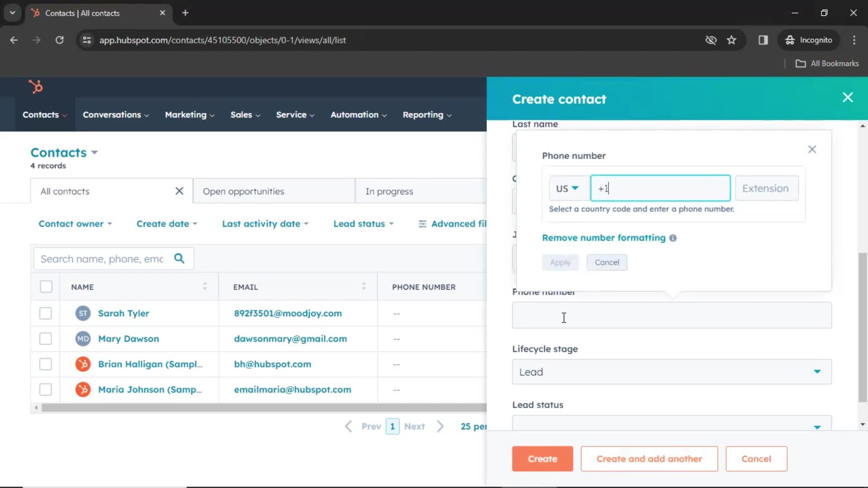Viewport: 868px width, 488px height.
Task: Expand the Lifecycle stage Lead dropdown
Action: [817, 372]
